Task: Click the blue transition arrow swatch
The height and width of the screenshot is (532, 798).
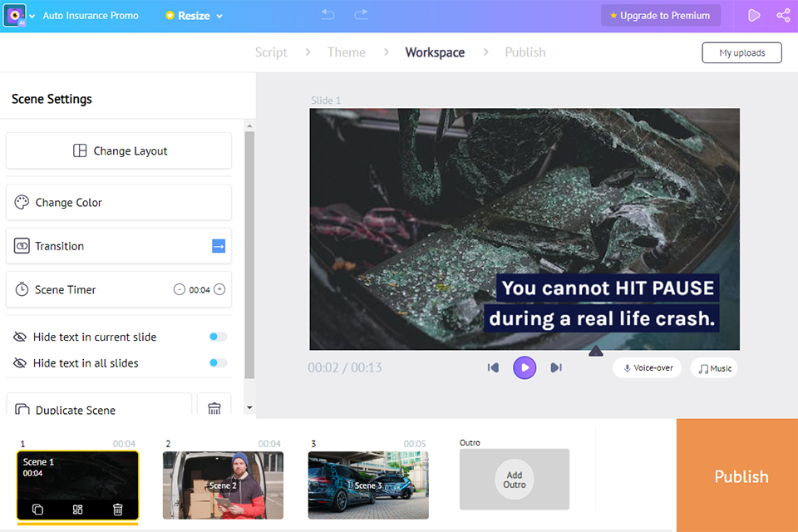Action: 219,246
